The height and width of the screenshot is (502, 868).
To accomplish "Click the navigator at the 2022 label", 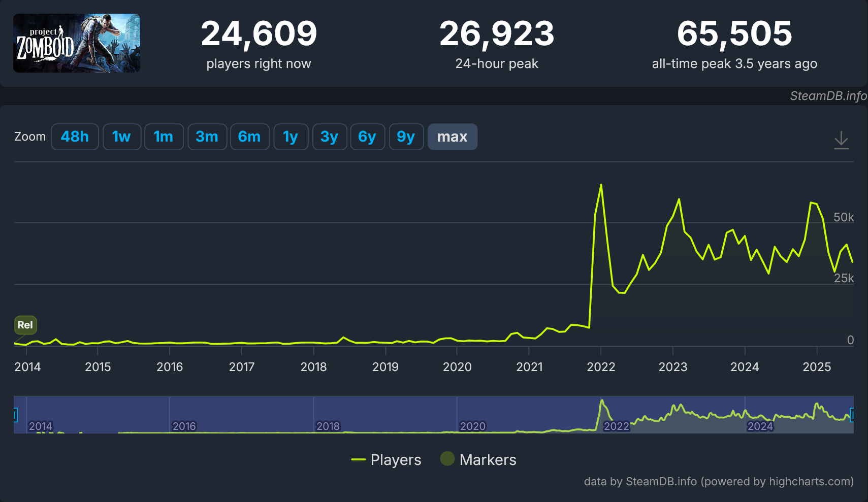I will 616,426.
